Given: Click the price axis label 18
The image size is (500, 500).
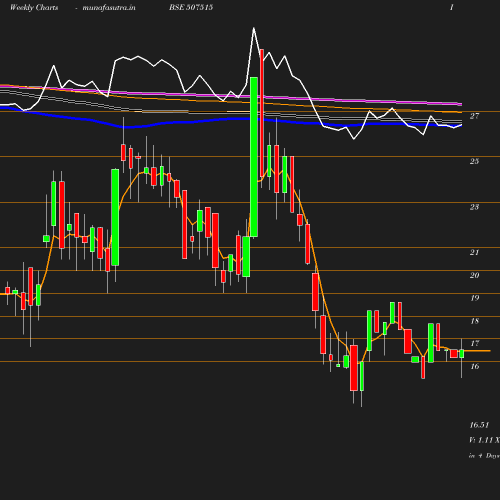Looking at the screenshot, I should pyautogui.click(x=474, y=321).
